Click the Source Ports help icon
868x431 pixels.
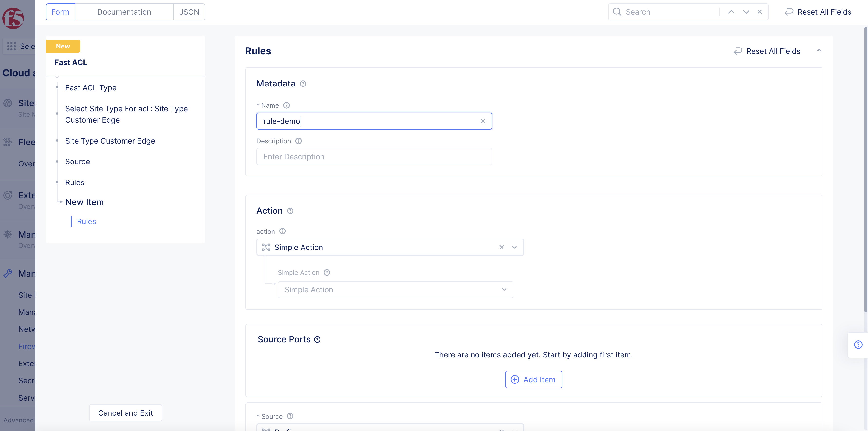317,340
